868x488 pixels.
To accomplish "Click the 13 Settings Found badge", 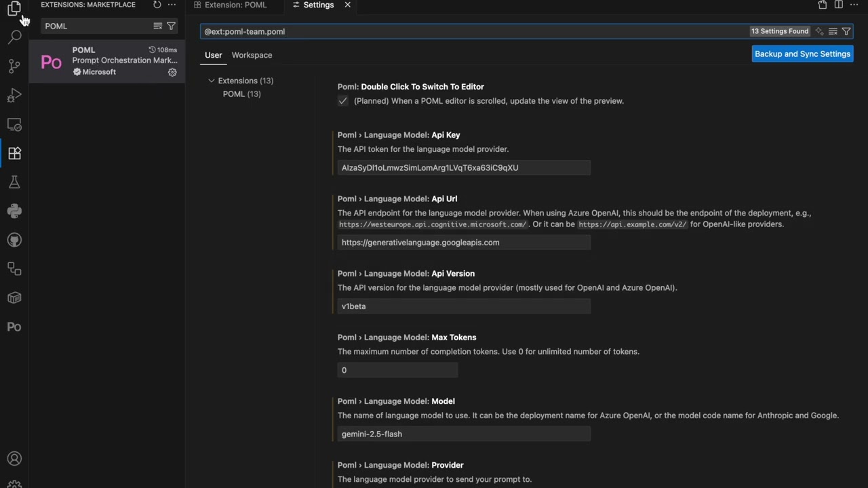I will coord(780,31).
